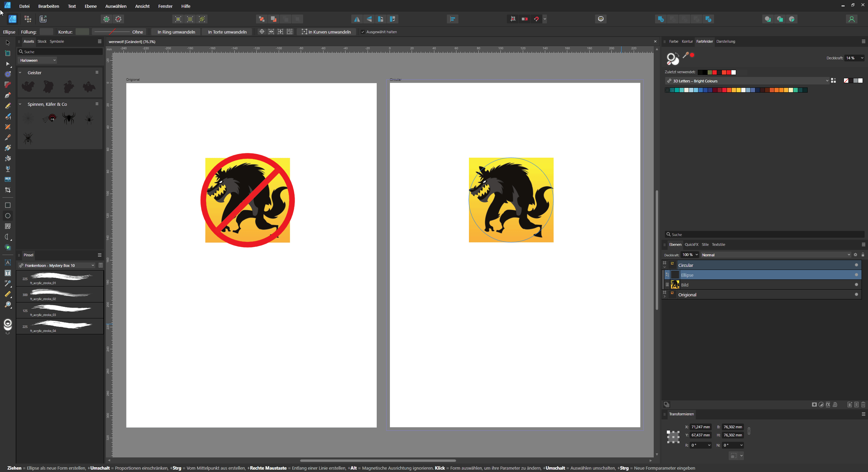Toggle visibility of the Origional layer
This screenshot has height=472, width=868.
856,295
